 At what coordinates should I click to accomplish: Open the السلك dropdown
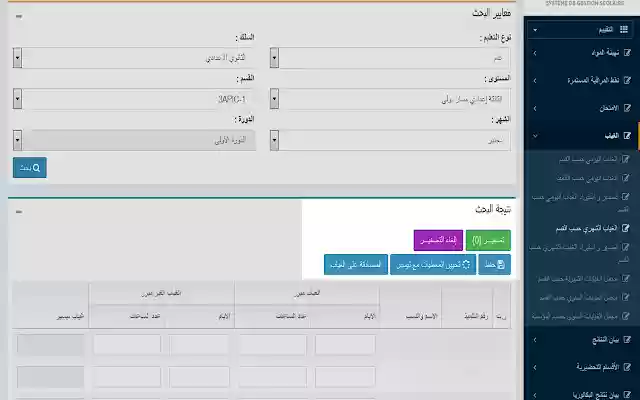(x=134, y=58)
